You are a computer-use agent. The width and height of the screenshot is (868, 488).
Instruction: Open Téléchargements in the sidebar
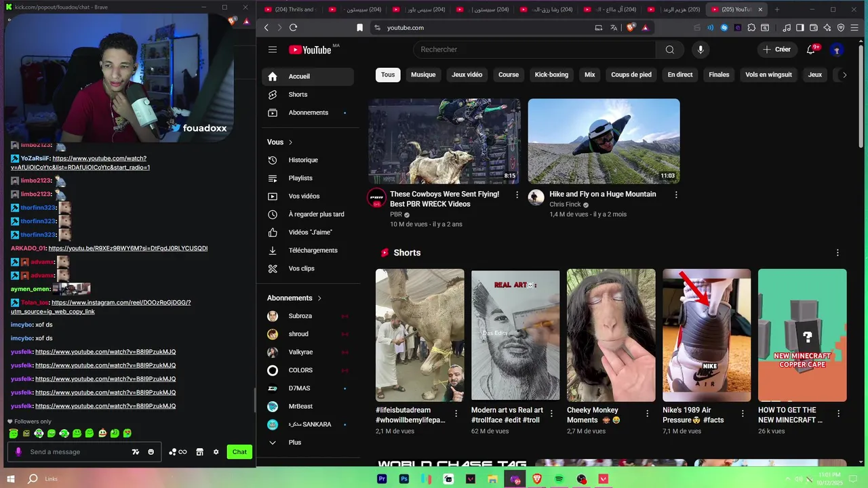click(x=308, y=250)
